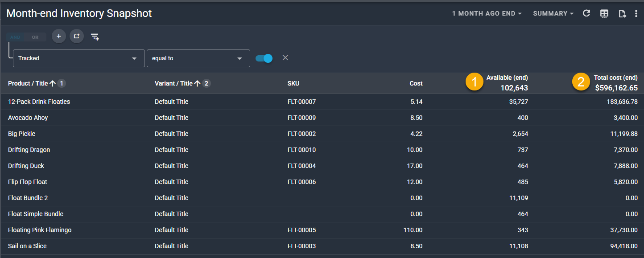Screen dimensions: 644x258
Task: Click the SKU column header
Action: pos(293,83)
